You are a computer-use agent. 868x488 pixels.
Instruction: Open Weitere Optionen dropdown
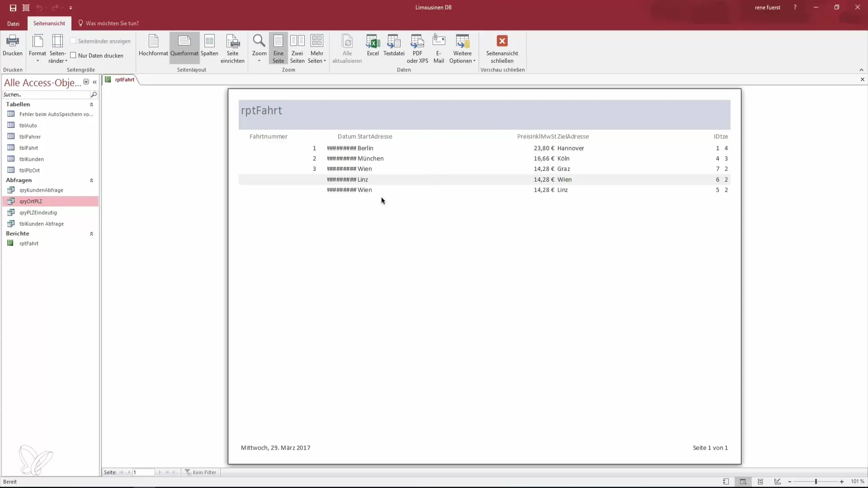[462, 48]
